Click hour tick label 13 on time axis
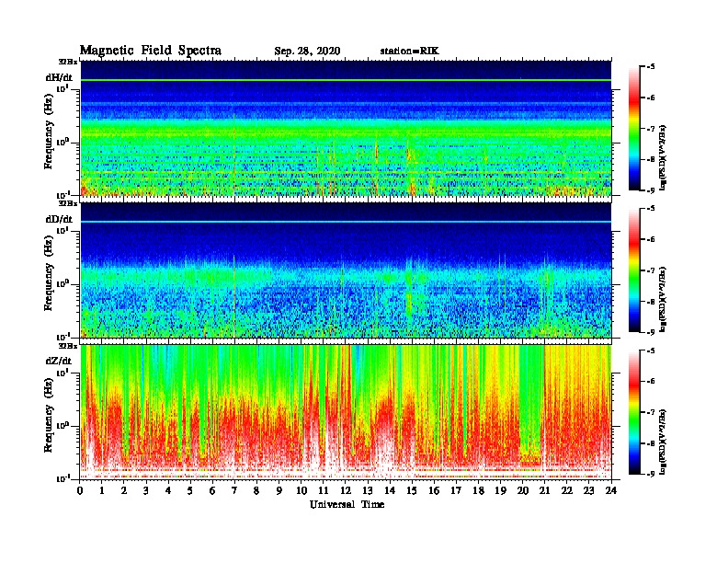 pyautogui.click(x=368, y=490)
